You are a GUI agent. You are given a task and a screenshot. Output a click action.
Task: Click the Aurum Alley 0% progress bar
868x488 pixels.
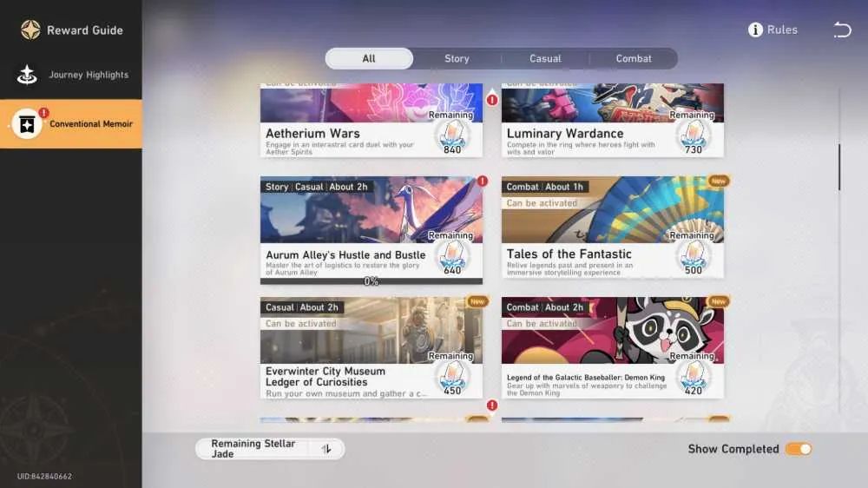point(372,281)
